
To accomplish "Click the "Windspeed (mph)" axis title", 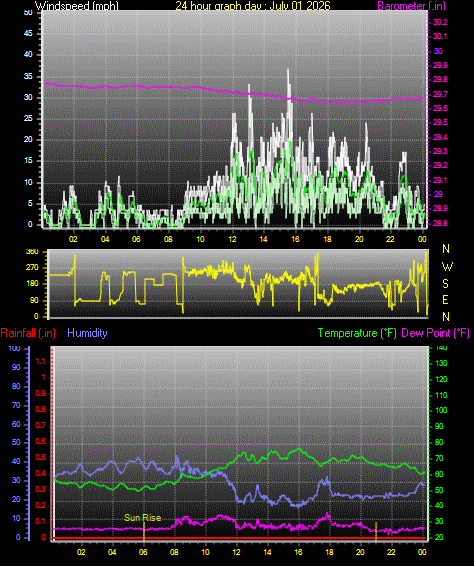I will point(77,5).
